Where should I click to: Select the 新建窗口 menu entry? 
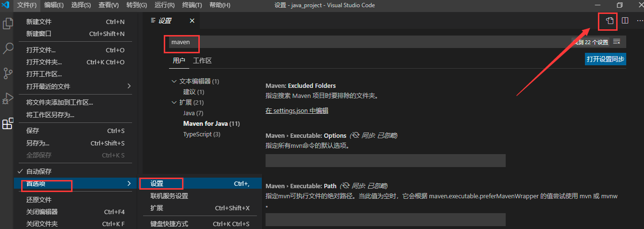pyautogui.click(x=75, y=34)
